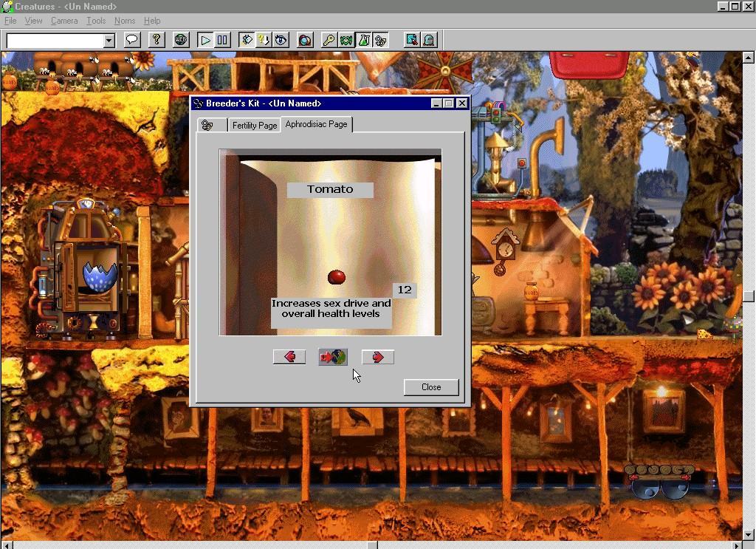756x549 pixels.
Task: Open the WEB globe toolbar button
Action: tap(181, 40)
